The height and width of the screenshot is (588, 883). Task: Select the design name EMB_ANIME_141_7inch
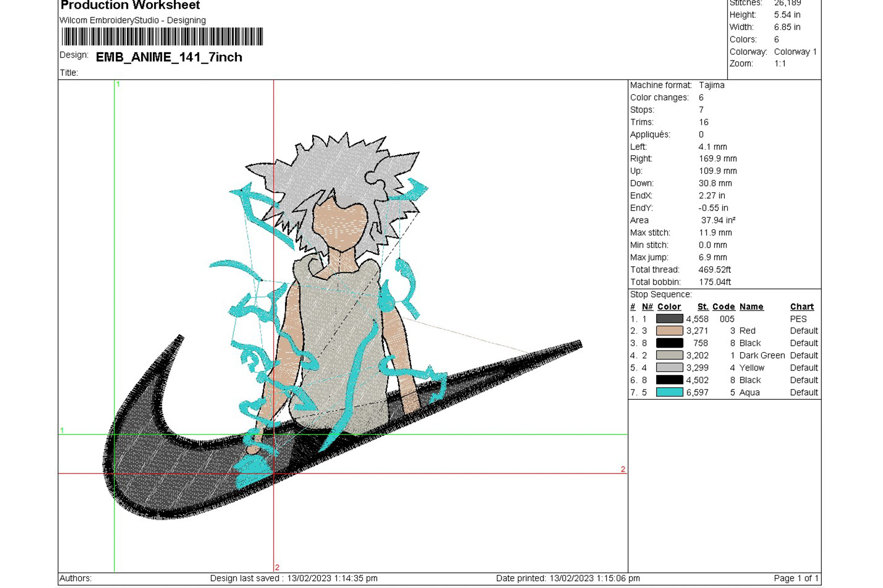[x=169, y=57]
